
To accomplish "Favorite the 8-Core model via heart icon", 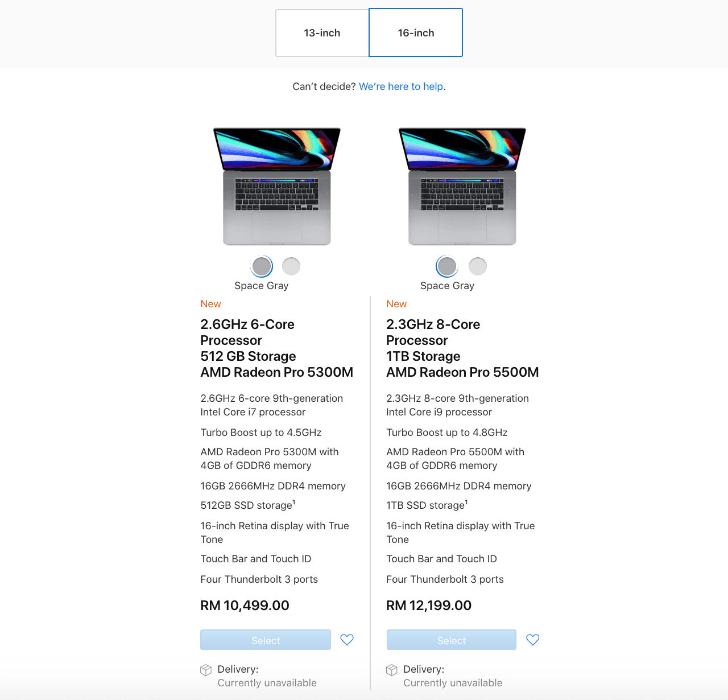I will click(533, 640).
